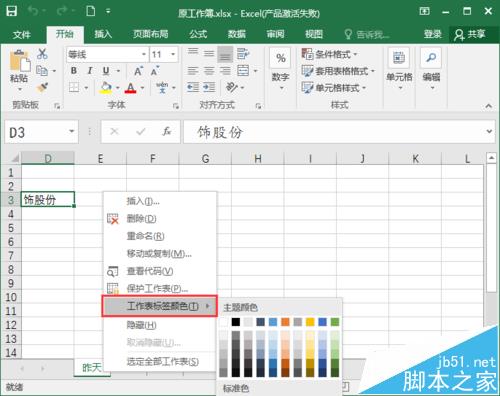Select bottom align icon
Viewport: 500px width, 396px height.
[x=225, y=54]
